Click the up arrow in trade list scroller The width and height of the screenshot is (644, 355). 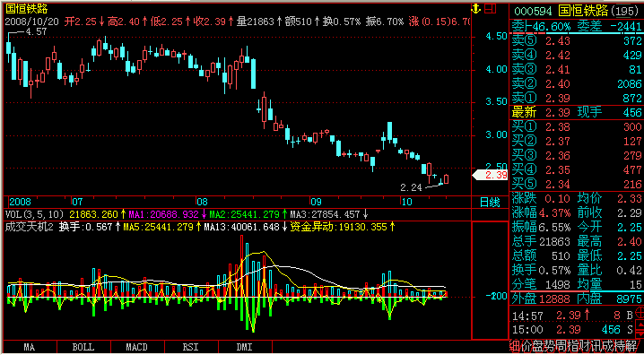(x=640, y=325)
